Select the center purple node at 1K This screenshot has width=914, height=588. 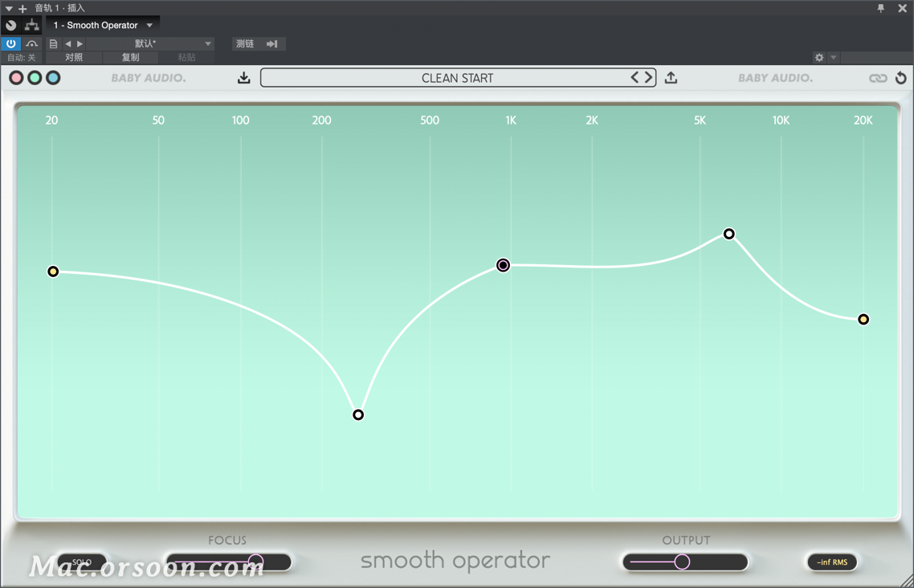click(503, 265)
